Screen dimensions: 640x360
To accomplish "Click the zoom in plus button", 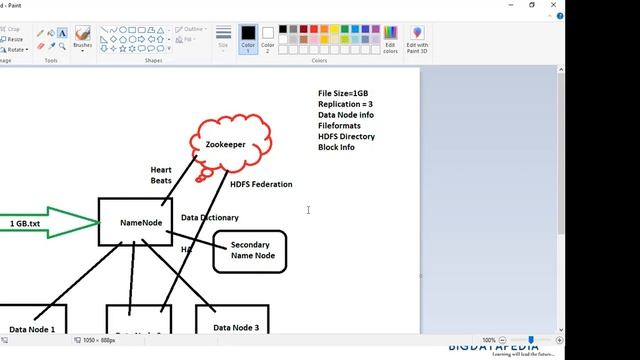I will pos(559,340).
